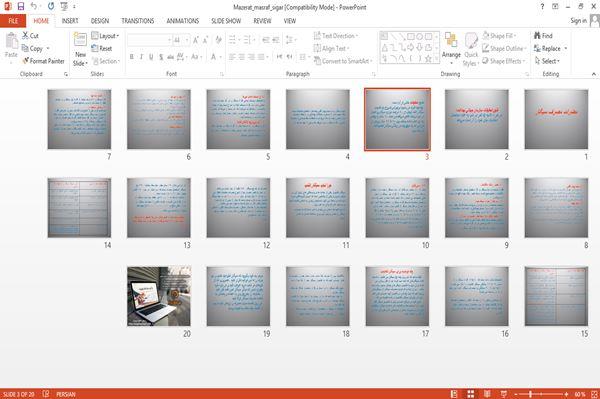600x399 pixels.
Task: Click the zoom in plus button
Action: (x=566, y=394)
